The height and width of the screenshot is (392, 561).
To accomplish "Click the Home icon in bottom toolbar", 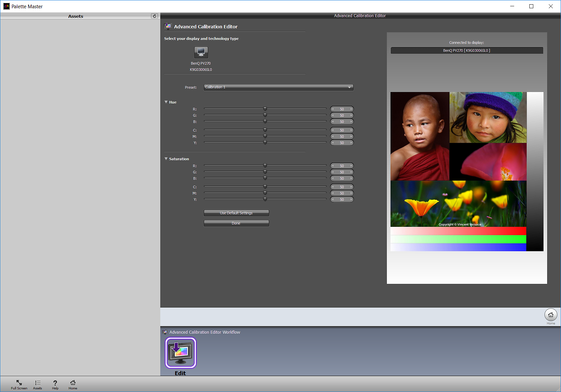I will [x=73, y=383].
